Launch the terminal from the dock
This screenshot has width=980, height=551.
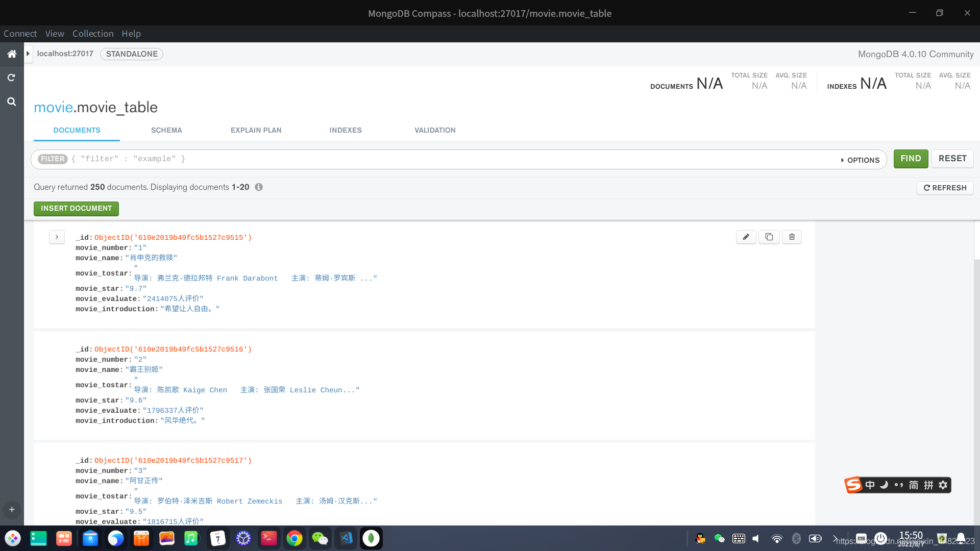(269, 538)
